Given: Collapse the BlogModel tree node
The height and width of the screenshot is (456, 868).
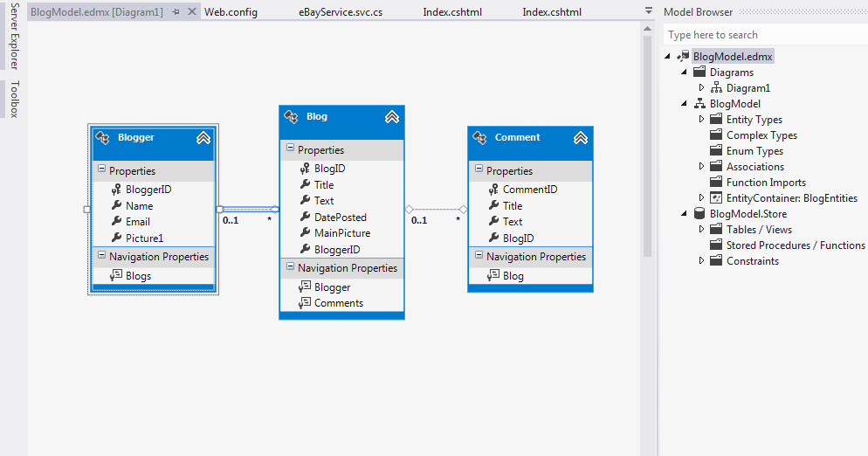Looking at the screenshot, I should click(685, 103).
